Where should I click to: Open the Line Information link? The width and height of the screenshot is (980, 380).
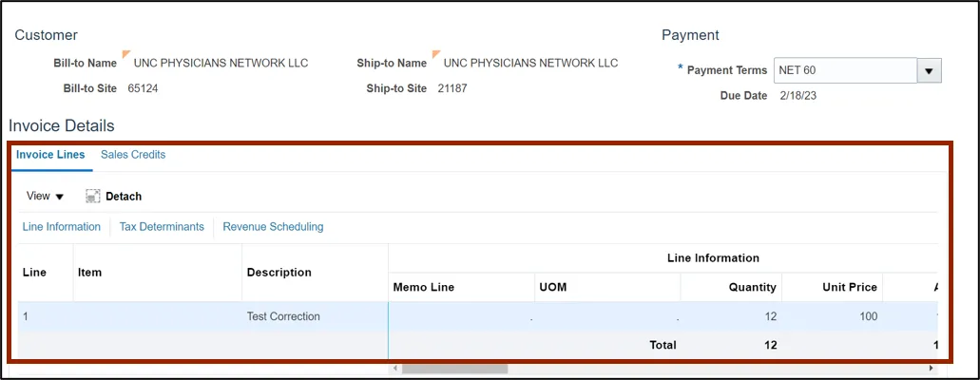point(61,227)
